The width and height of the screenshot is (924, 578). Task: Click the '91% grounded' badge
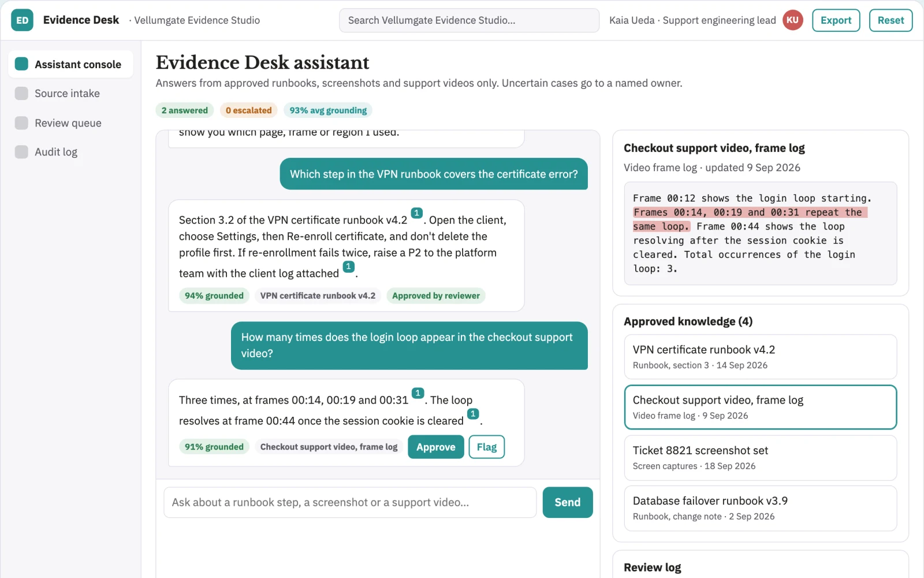pos(214,447)
